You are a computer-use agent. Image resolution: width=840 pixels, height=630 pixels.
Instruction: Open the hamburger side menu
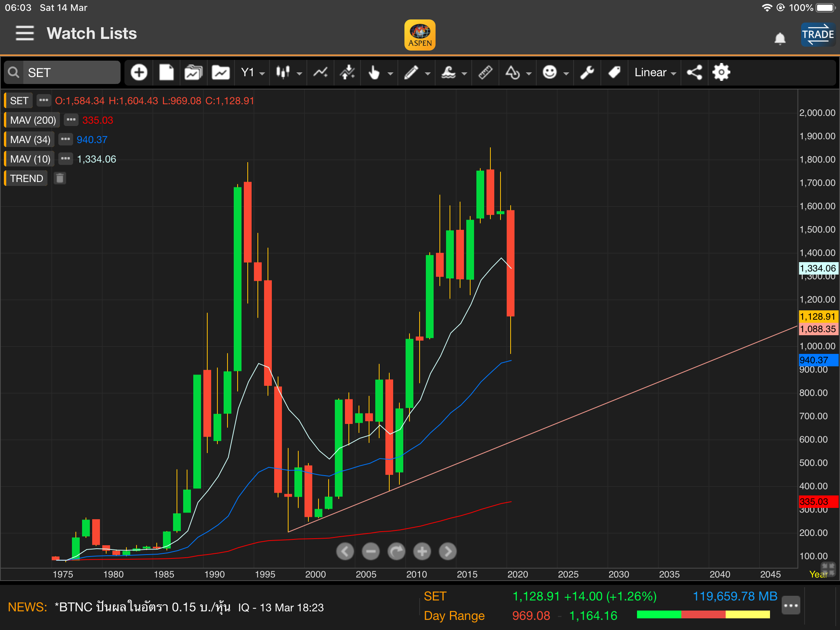tap(24, 33)
